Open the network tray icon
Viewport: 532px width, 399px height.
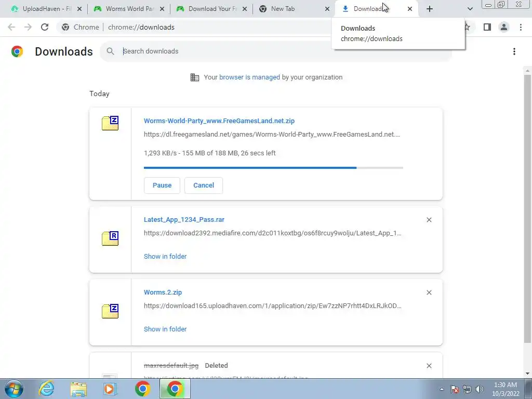point(467,389)
